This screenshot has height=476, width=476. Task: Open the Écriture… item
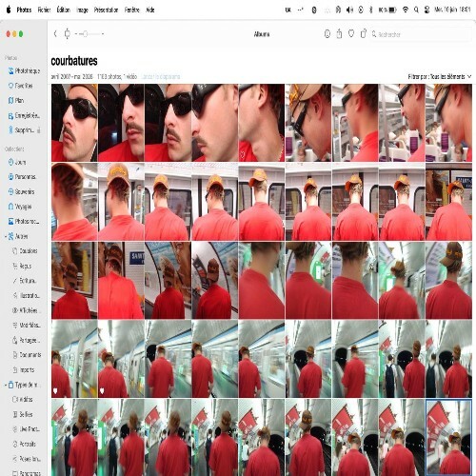point(25,281)
